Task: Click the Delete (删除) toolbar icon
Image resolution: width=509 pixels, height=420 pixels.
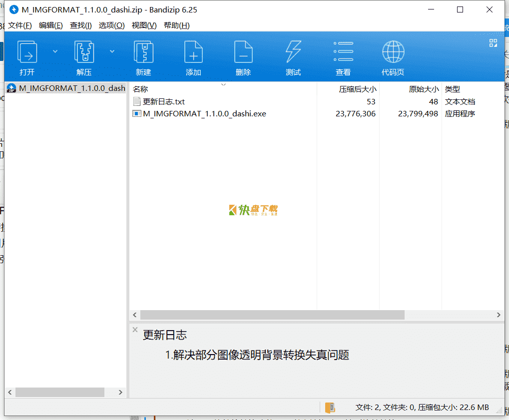Action: point(243,52)
